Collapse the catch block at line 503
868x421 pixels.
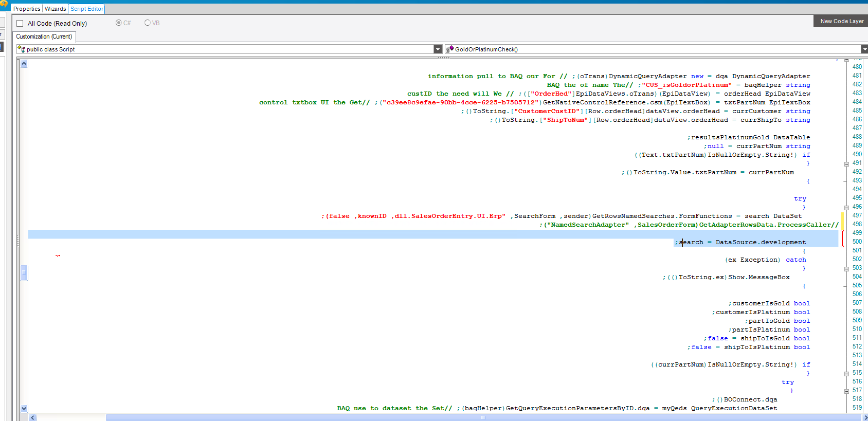pos(846,269)
